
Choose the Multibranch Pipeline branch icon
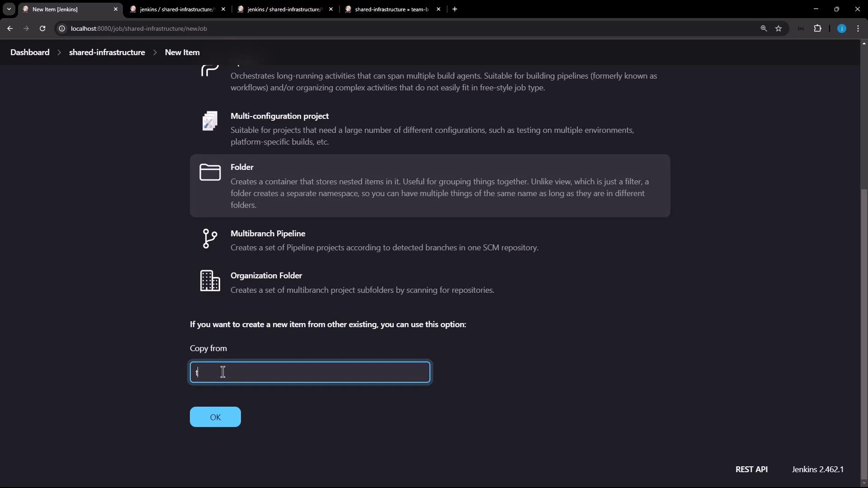(x=210, y=239)
